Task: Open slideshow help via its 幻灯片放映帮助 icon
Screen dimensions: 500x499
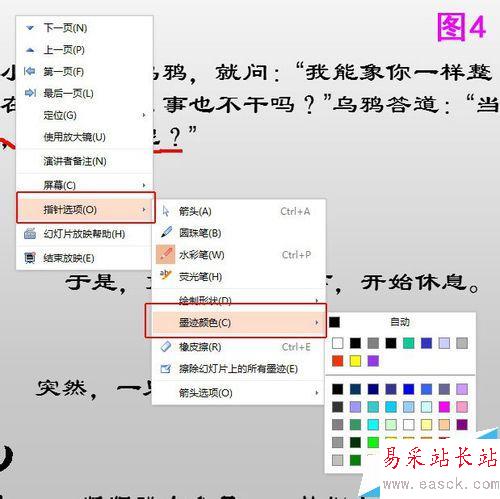Action: click(30, 234)
